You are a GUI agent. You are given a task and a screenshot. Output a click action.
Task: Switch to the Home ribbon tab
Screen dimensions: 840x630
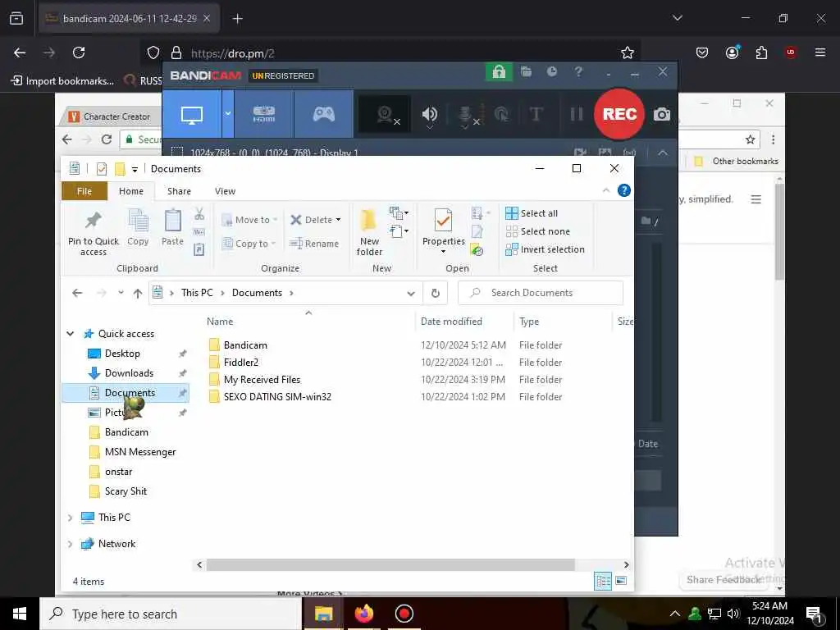[x=130, y=191]
